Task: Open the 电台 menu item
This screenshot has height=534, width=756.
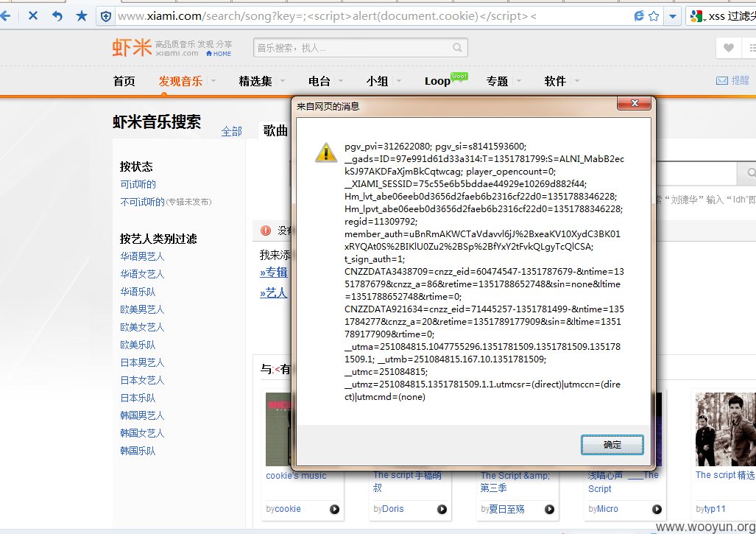Action: tap(319, 81)
